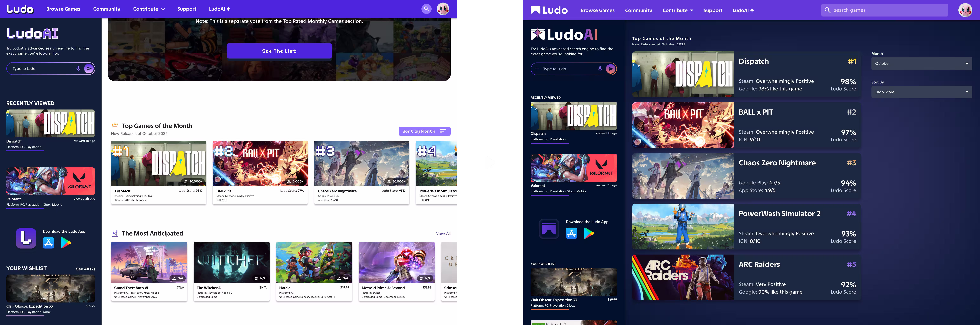Click the Sort by Month button
980x325 pixels.
pyautogui.click(x=424, y=131)
